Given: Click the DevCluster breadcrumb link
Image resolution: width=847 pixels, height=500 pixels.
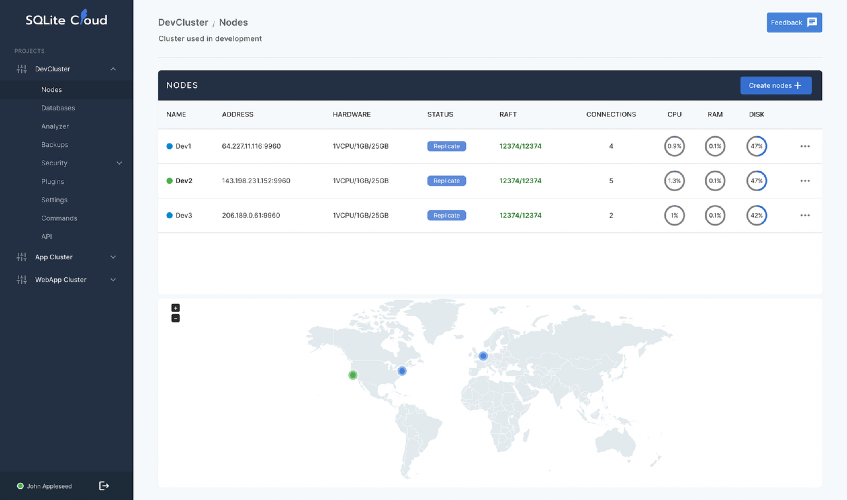Looking at the screenshot, I should (183, 23).
